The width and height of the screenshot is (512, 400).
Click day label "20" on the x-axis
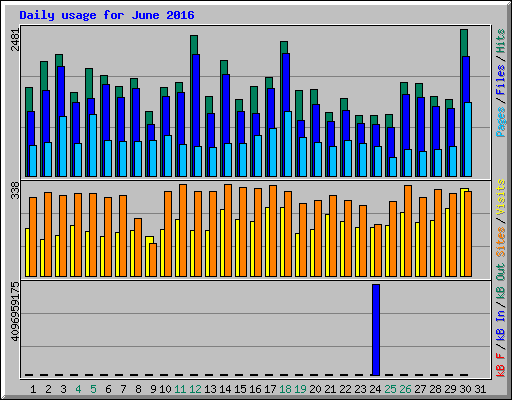[315, 389]
